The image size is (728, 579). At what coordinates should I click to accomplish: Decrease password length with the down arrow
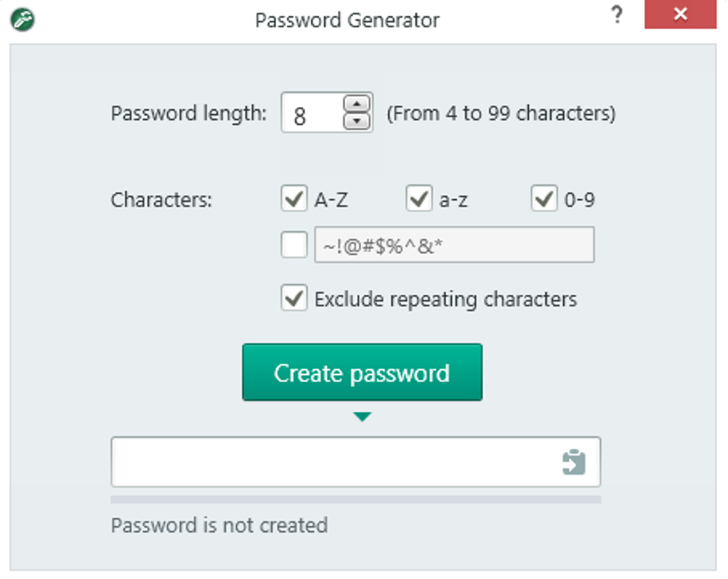tap(358, 121)
